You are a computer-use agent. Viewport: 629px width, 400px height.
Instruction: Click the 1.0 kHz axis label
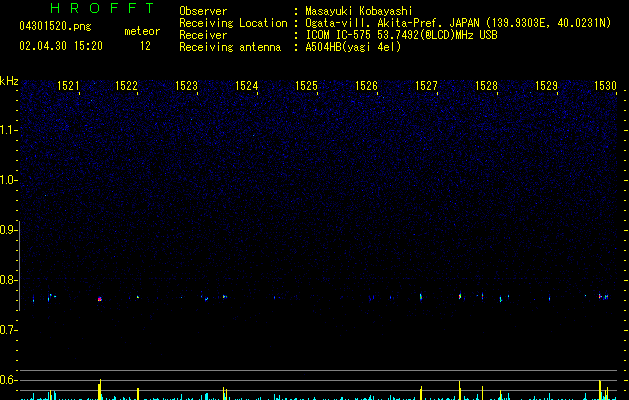[x=8, y=180]
